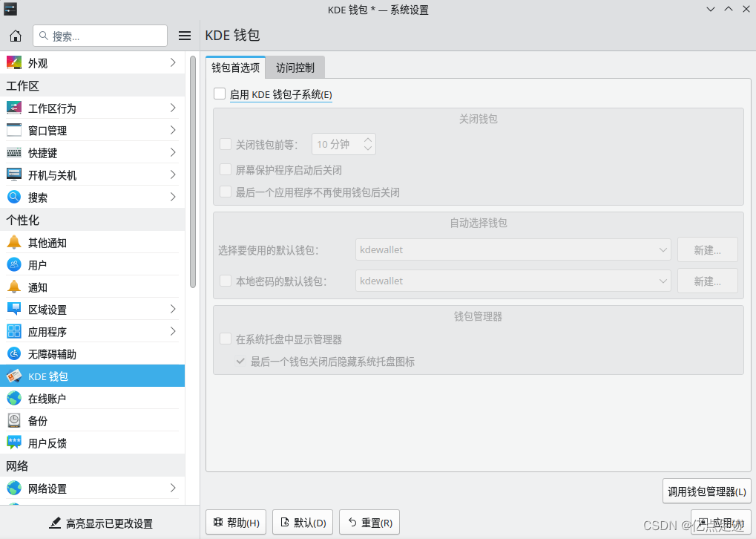This screenshot has height=539, width=756.
Task: Click the 应用程序 grid icon
Action: click(x=14, y=332)
